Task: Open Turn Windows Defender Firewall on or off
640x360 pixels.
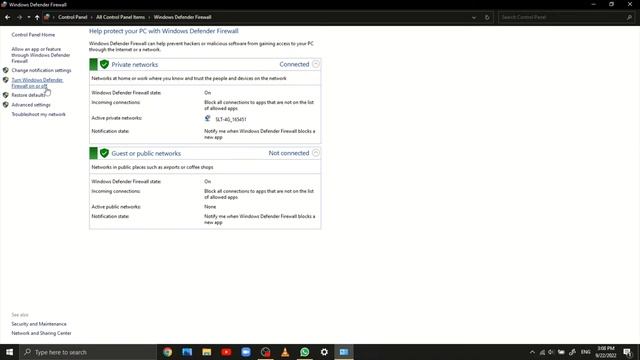Action: pyautogui.click(x=37, y=83)
